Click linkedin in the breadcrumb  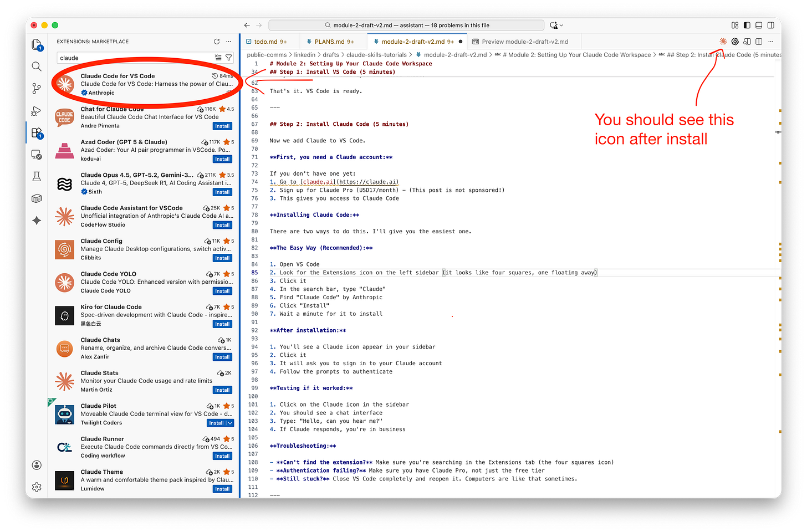304,55
